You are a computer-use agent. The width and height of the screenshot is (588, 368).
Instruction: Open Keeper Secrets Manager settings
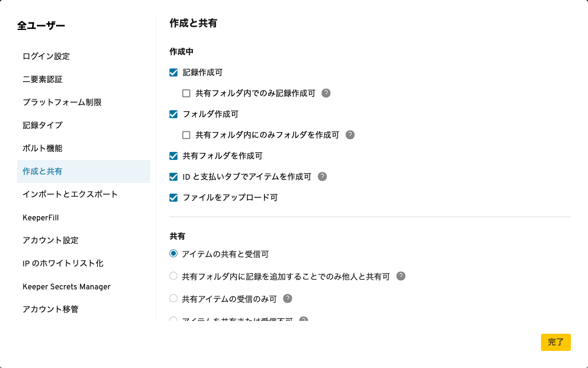point(66,287)
